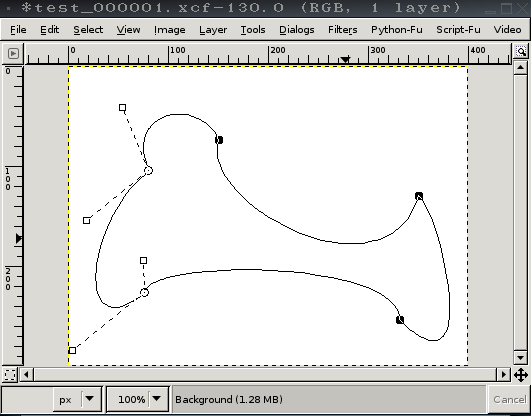Click the horizontal scrollbar left arrow
Image resolution: width=531 pixels, height=416 pixels.
point(26,375)
